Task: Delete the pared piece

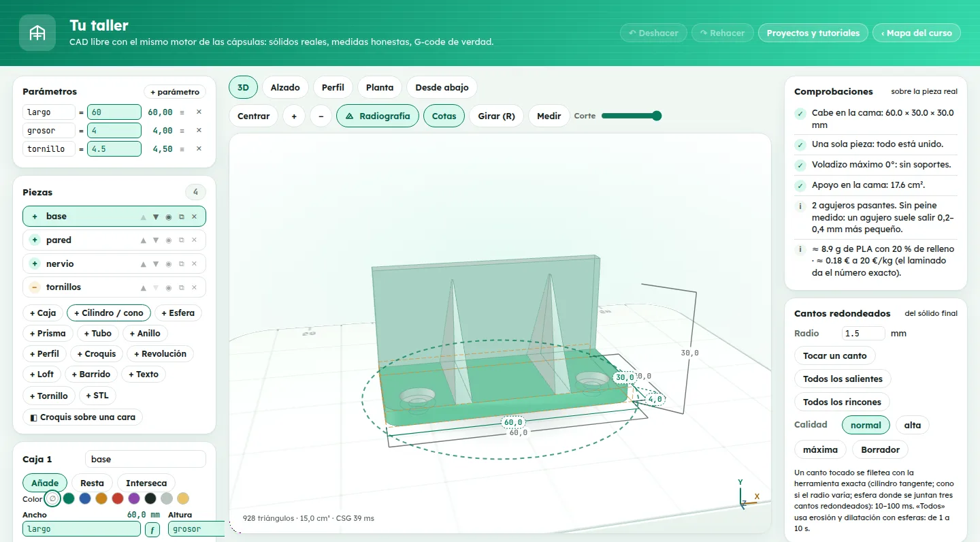Action: [194, 240]
